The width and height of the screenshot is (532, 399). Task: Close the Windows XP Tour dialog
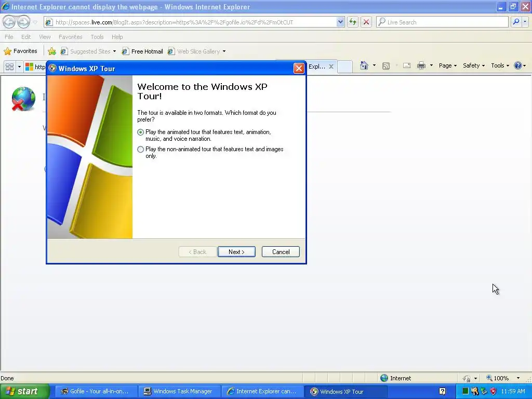pyautogui.click(x=299, y=69)
